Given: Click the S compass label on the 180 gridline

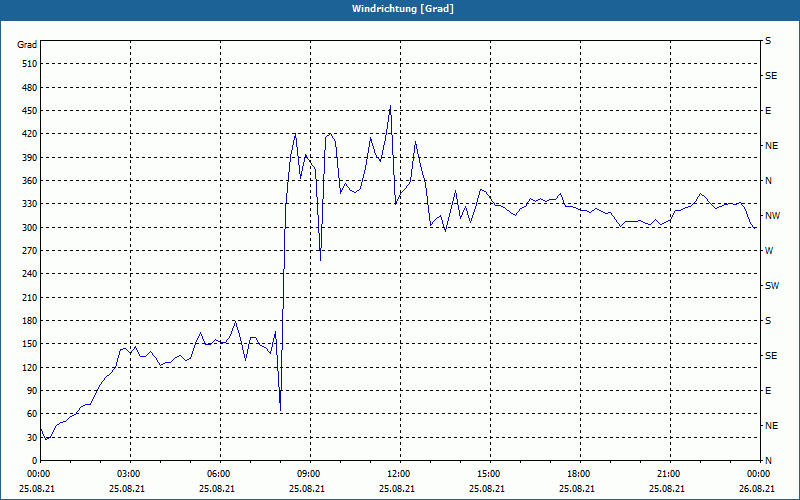Looking at the screenshot, I should [x=768, y=321].
